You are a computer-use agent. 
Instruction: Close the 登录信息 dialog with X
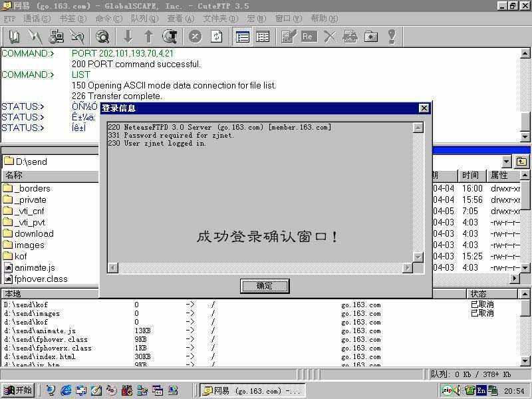point(424,108)
